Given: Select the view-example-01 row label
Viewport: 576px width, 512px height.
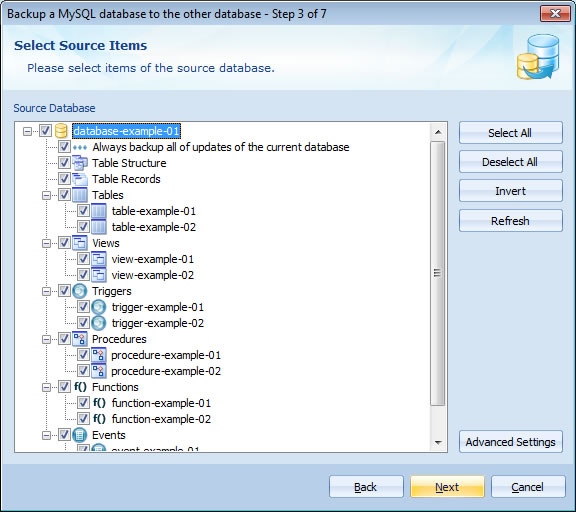Looking at the screenshot, I should 152,259.
